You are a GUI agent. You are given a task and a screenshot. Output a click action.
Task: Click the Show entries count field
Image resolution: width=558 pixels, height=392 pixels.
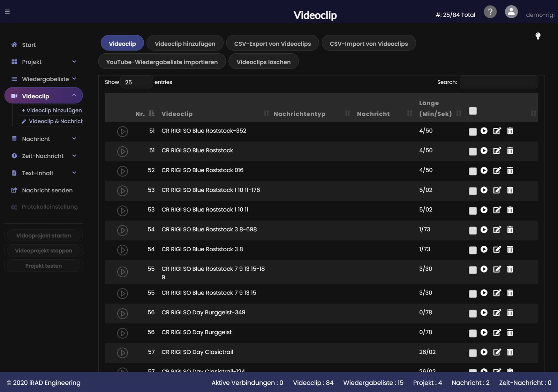(137, 82)
